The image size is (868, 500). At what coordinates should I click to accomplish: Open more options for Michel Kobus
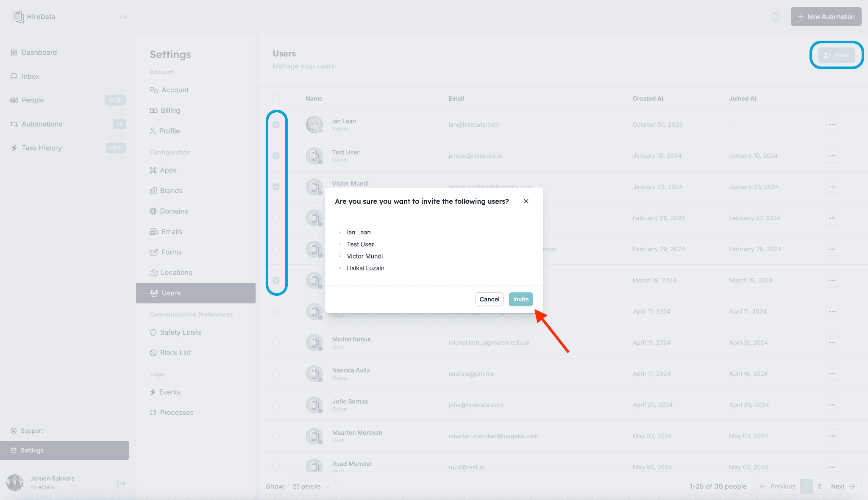(832, 343)
